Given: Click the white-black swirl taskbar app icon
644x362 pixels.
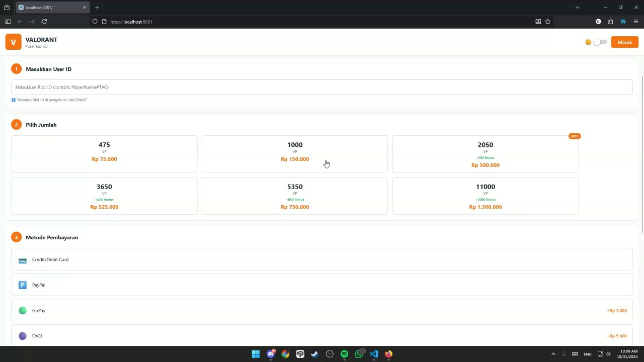Looking at the screenshot, I should 300,354.
